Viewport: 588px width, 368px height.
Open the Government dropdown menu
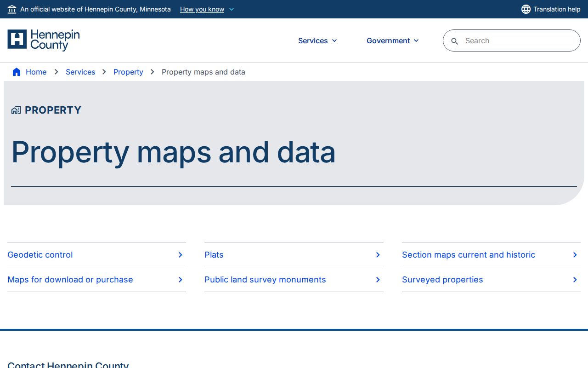point(393,40)
